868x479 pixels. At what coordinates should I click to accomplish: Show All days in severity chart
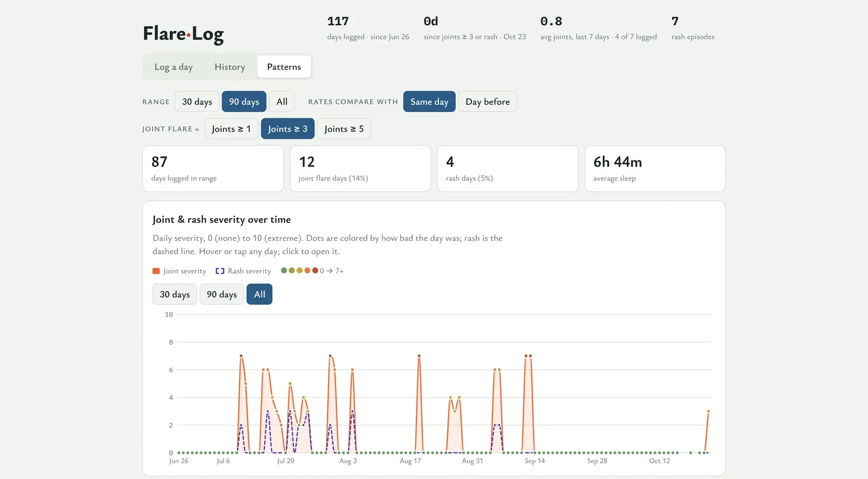coord(259,294)
